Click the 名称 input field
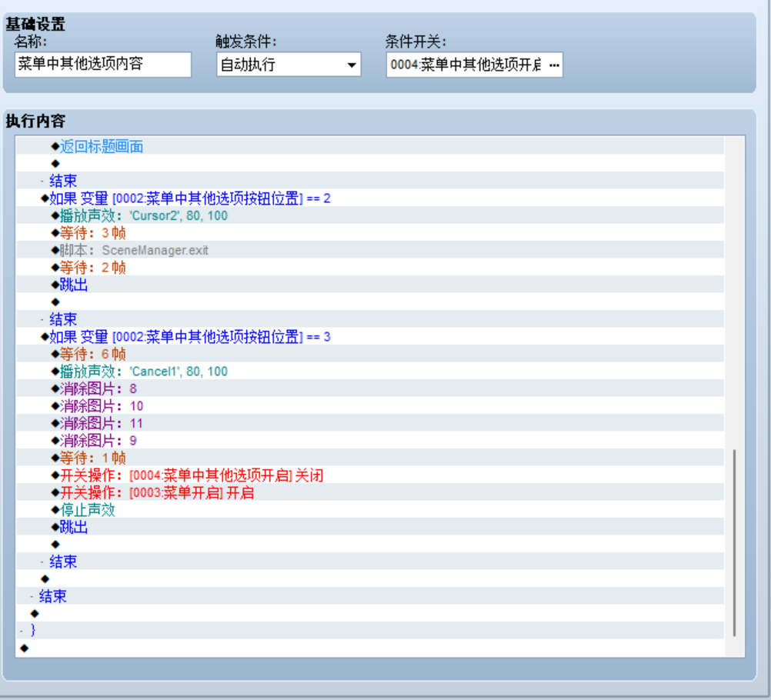 point(103,65)
